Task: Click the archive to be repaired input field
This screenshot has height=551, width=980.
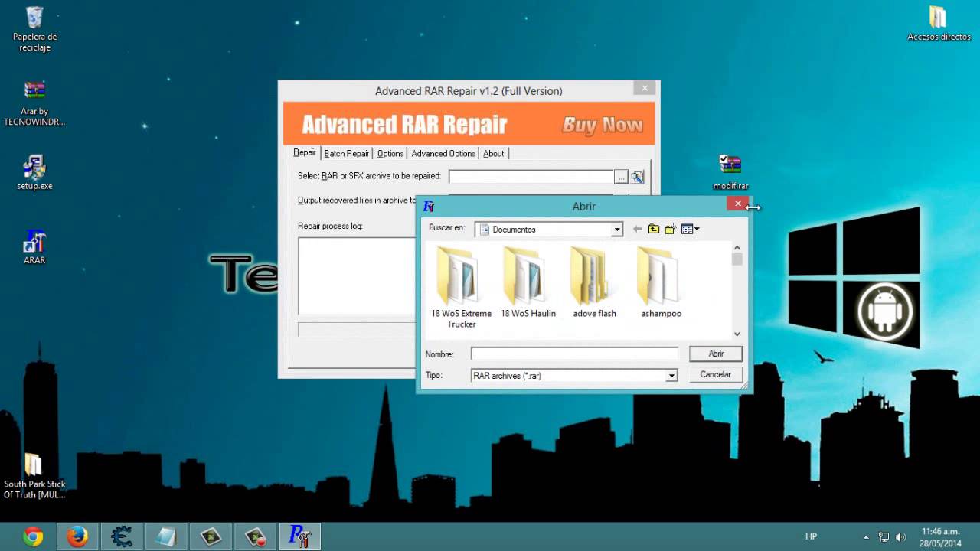Action: (x=531, y=177)
